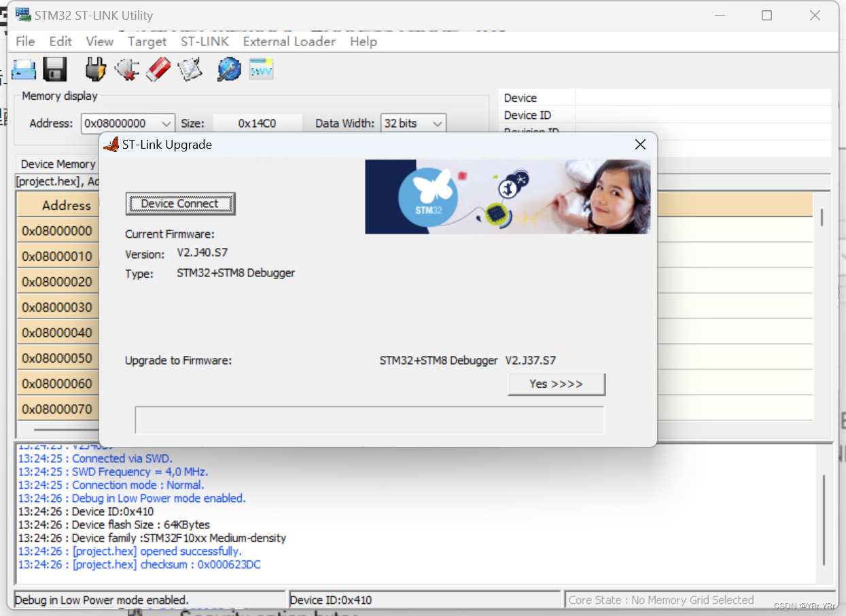Open the External Loader menu
The image size is (846, 616).
[289, 41]
